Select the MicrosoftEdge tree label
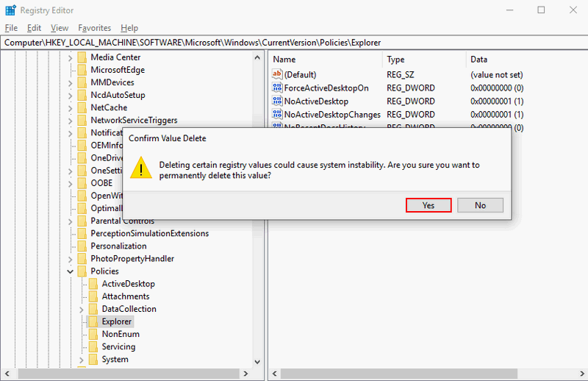 pos(118,70)
